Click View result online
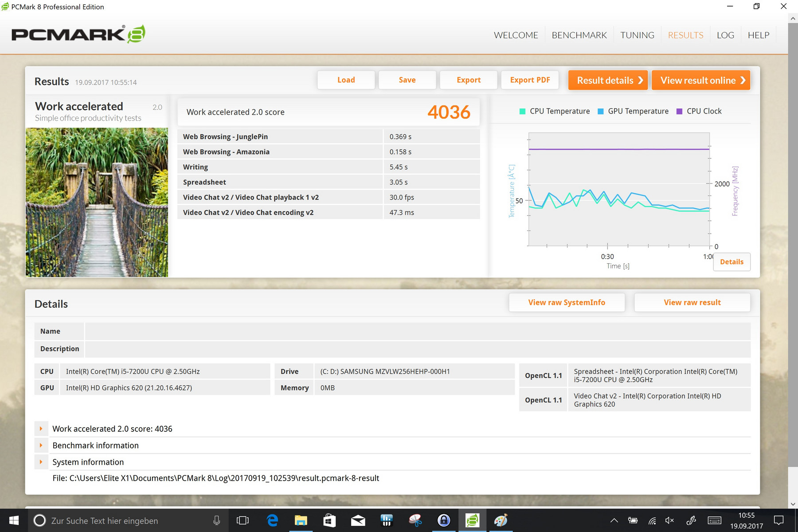 [x=701, y=80]
